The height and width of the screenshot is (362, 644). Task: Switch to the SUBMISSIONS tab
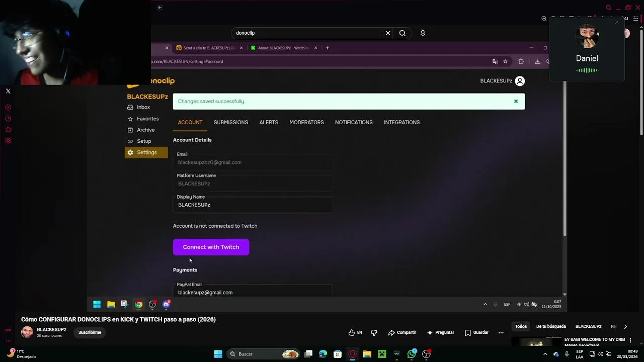(x=231, y=122)
